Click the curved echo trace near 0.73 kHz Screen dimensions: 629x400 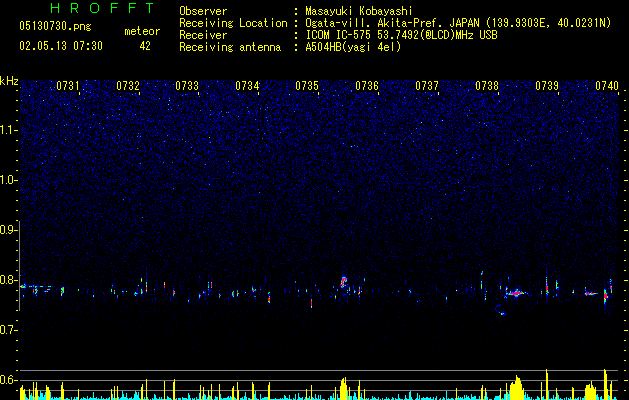pos(501,310)
